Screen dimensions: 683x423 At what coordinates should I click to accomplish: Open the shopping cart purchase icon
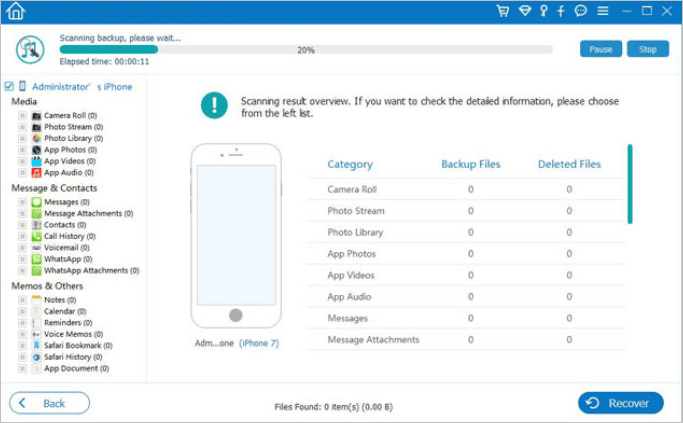tap(502, 12)
